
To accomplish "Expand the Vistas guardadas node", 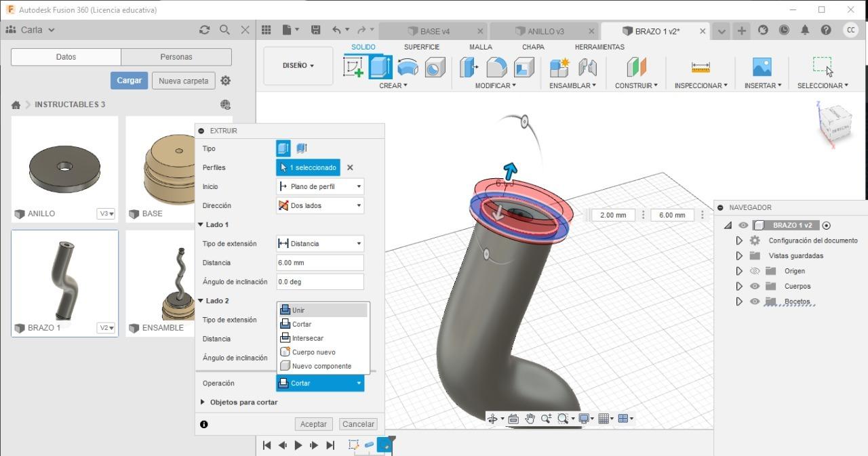I will point(739,255).
